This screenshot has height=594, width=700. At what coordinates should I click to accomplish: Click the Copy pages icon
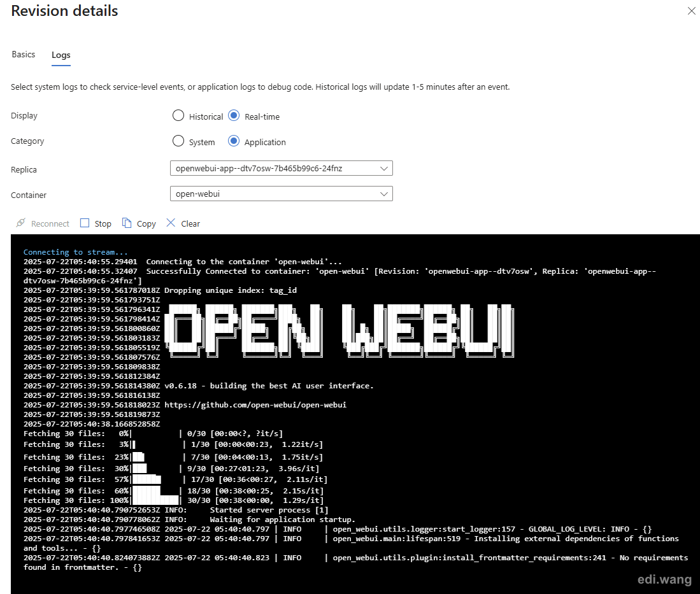[x=127, y=223]
